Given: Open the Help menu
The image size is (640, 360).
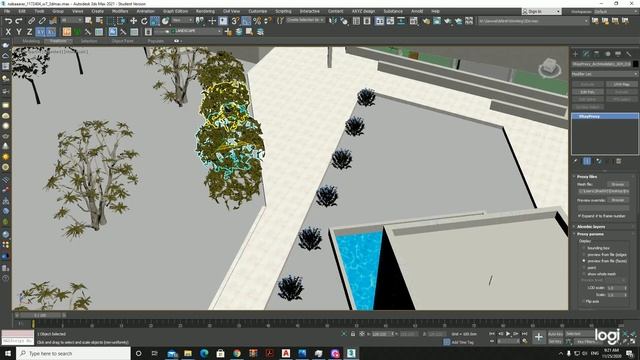Looking at the screenshot, I should coord(436,11).
